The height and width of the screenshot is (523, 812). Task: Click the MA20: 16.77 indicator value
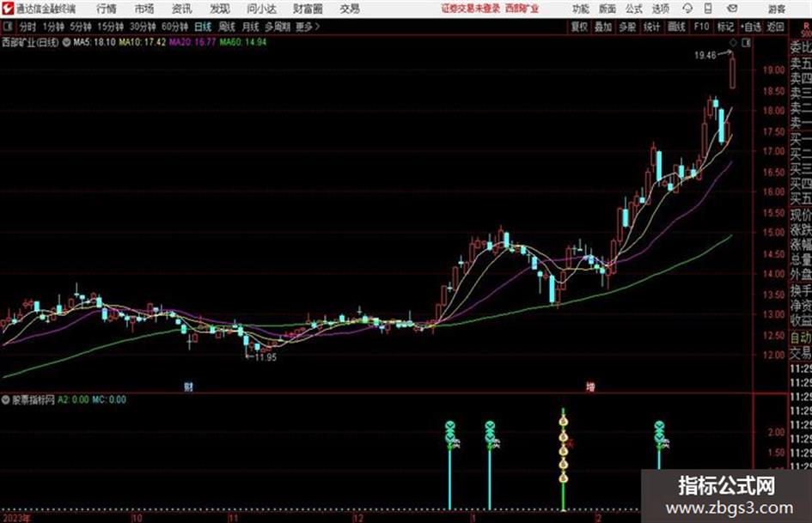coord(192,42)
